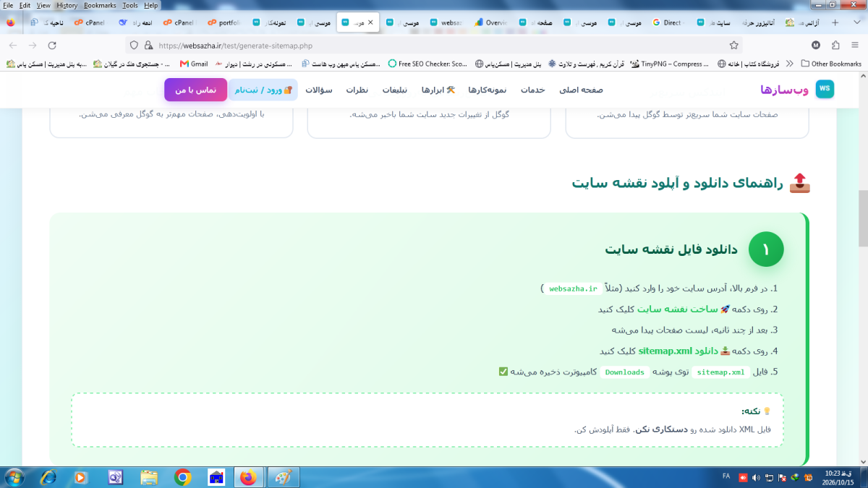Click the ورود / ثبت‌نام button
This screenshot has width=868, height=488.
pos(263,90)
